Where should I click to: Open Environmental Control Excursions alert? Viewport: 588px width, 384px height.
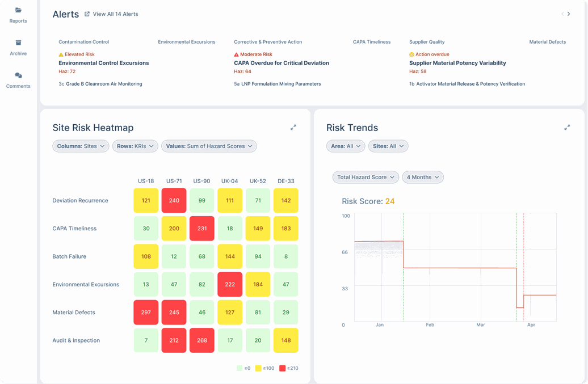click(103, 63)
